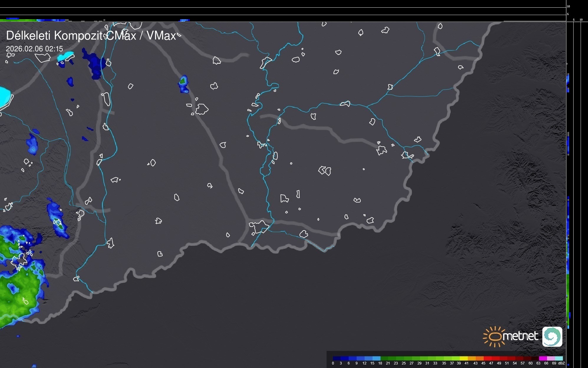Click the 'Délkeleti Kompozit CMax / VMax' title
The height and width of the screenshot is (368, 588).
coord(91,36)
